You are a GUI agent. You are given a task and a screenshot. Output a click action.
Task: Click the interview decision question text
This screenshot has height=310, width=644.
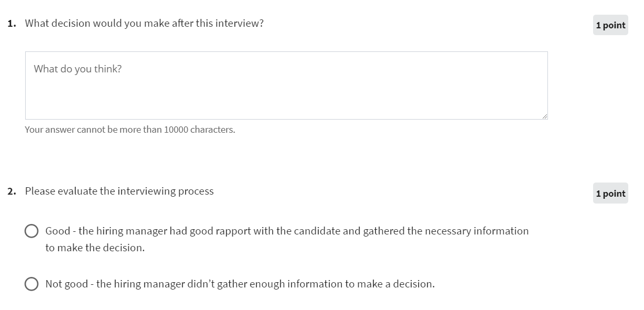pyautogui.click(x=144, y=23)
